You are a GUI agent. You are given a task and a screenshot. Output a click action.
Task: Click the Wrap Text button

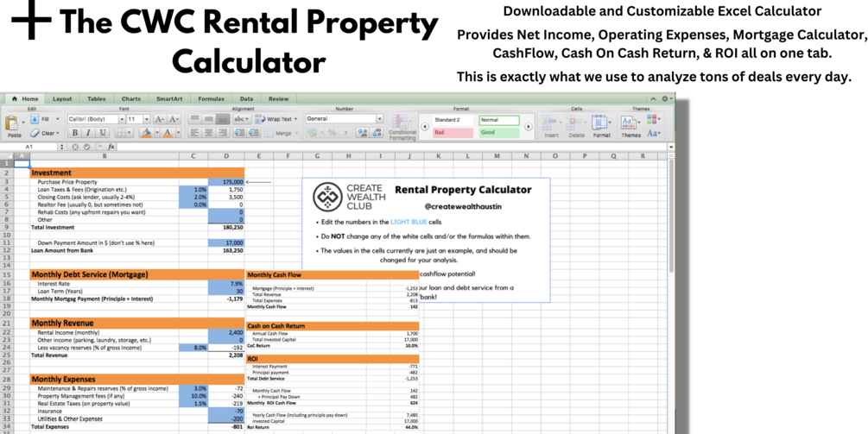point(275,119)
